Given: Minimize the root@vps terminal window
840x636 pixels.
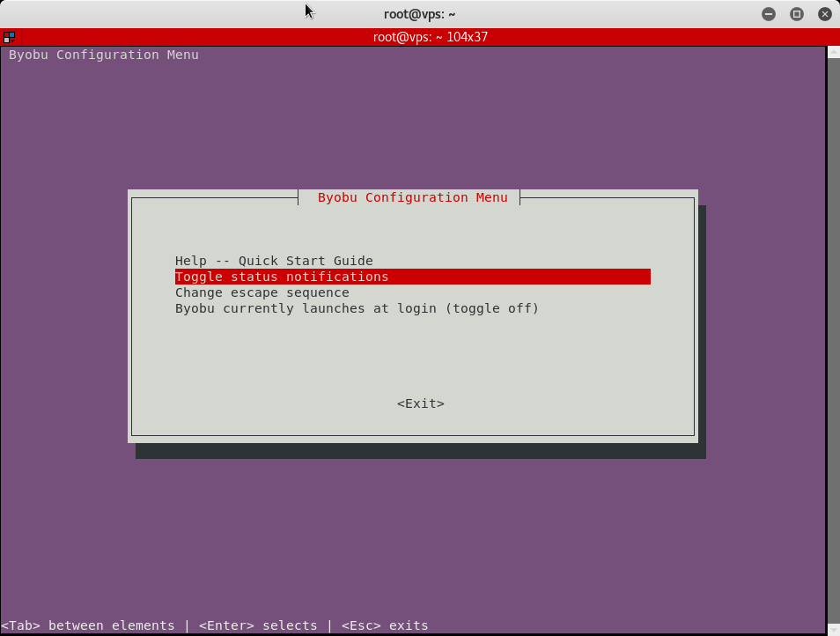Looking at the screenshot, I should (x=768, y=14).
